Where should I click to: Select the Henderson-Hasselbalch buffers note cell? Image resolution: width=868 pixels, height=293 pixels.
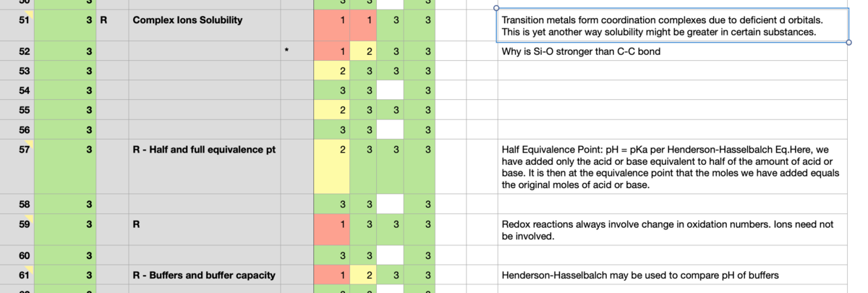[x=672, y=275]
